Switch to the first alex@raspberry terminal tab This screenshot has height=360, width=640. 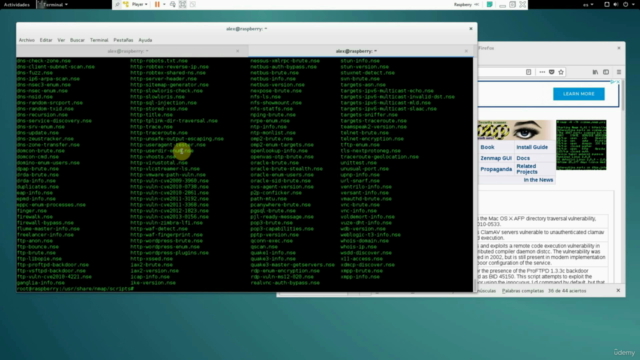point(128,51)
